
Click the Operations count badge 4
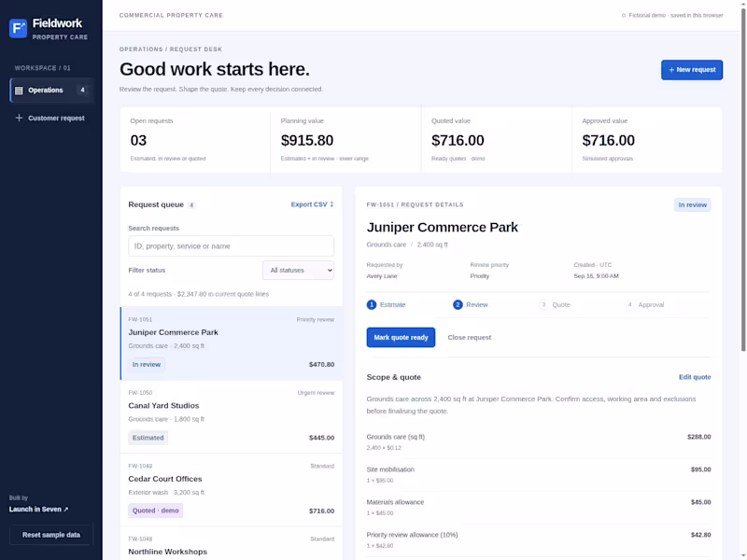coord(82,90)
